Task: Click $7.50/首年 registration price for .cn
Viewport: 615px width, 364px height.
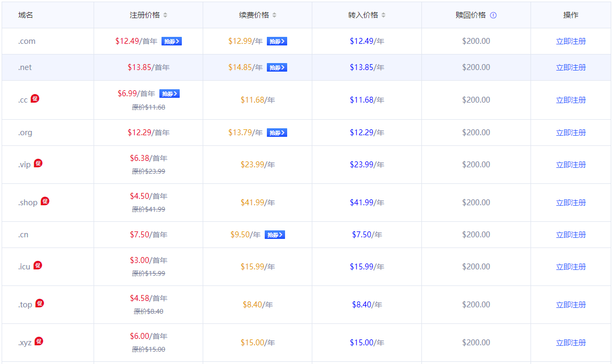Action: click(149, 235)
